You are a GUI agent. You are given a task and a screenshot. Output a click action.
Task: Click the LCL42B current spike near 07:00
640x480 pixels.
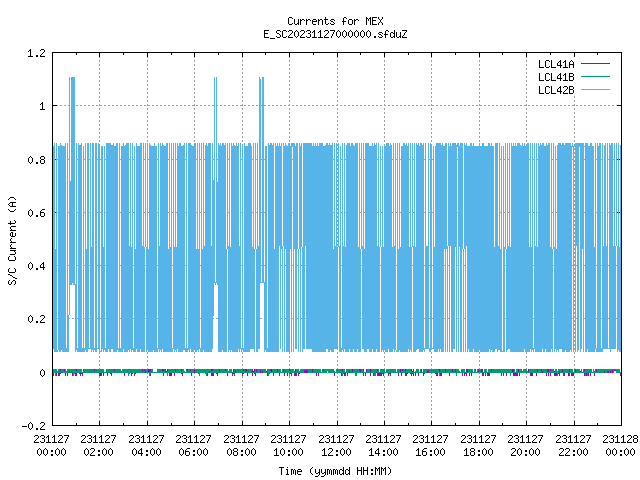(216, 110)
